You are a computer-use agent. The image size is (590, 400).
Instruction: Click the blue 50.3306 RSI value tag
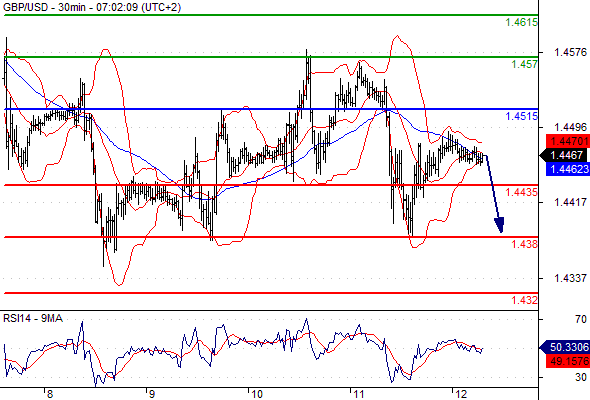coord(565,347)
